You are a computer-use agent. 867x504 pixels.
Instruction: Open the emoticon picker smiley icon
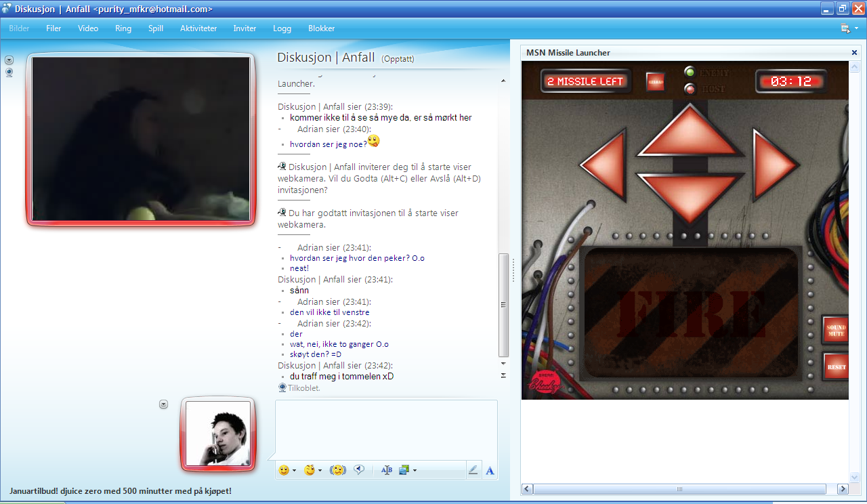tap(284, 470)
